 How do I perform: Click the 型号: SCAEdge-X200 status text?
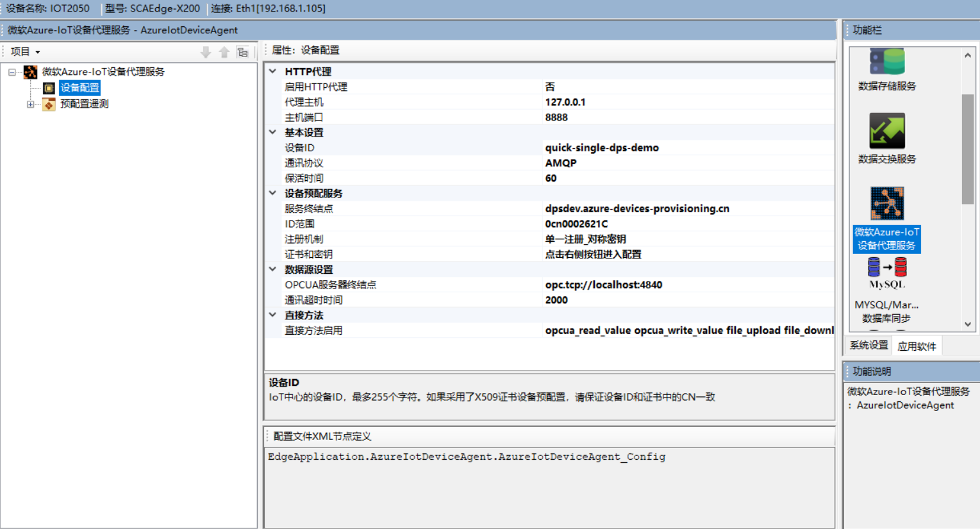[x=153, y=8]
